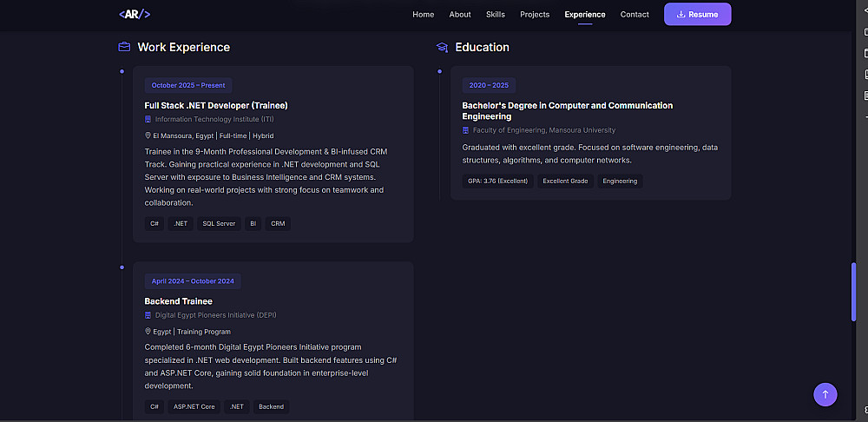Screen dimensions: 868x422
Task: Click the SQL Server skill tag
Action: 219,223
